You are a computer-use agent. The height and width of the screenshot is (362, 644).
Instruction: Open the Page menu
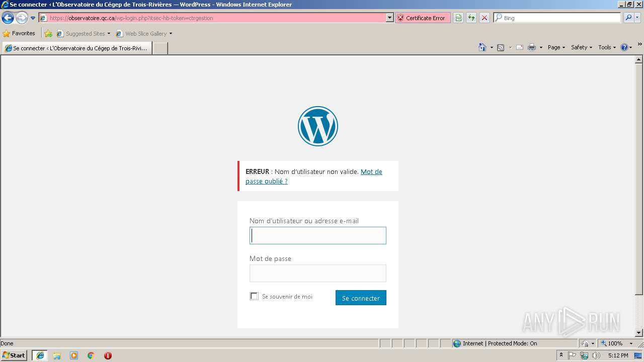pyautogui.click(x=556, y=47)
